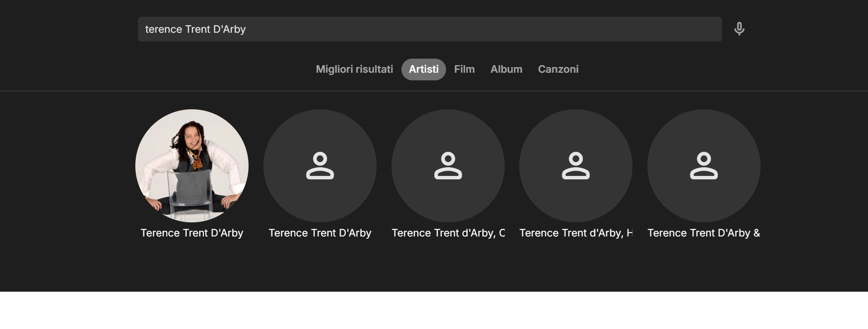This screenshot has height=329, width=868.
Task: Click name label under the first placeholder avatar
Action: tap(320, 233)
